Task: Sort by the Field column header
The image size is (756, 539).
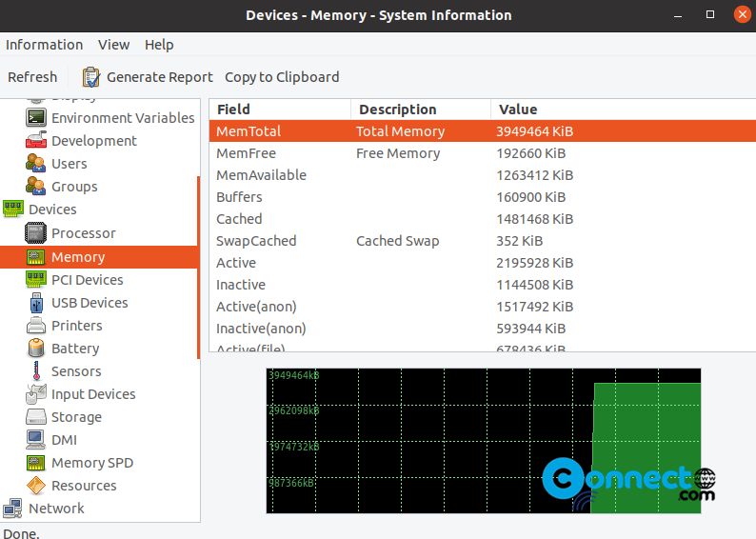Action: tap(280, 110)
